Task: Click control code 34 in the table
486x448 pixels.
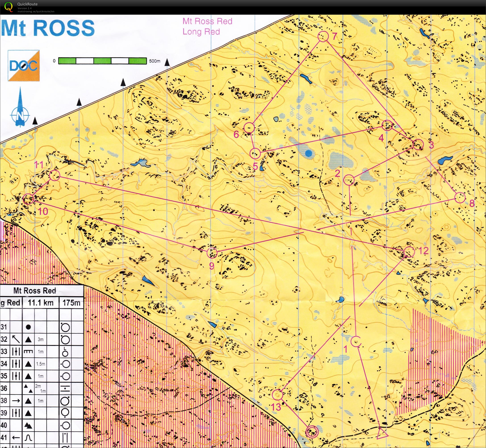Action: (4, 364)
